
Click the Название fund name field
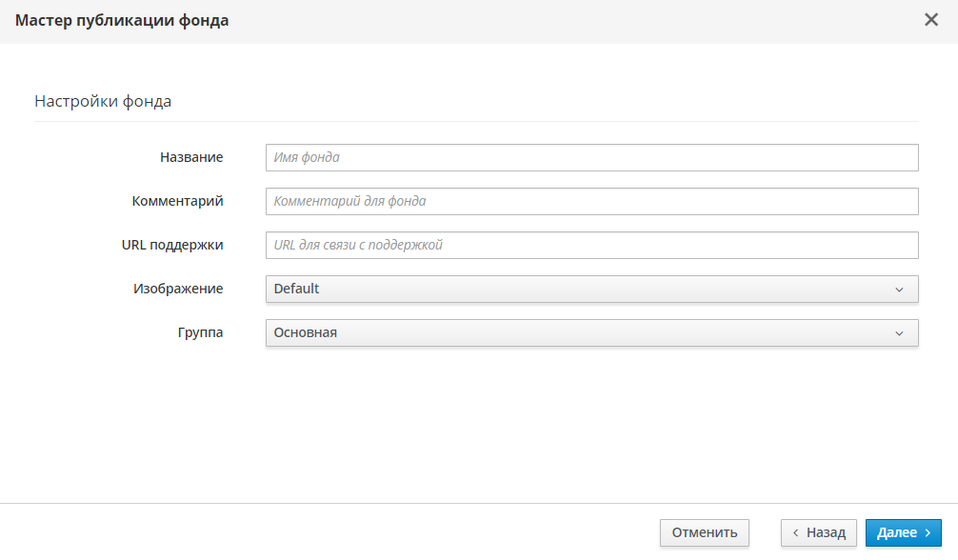point(591,157)
